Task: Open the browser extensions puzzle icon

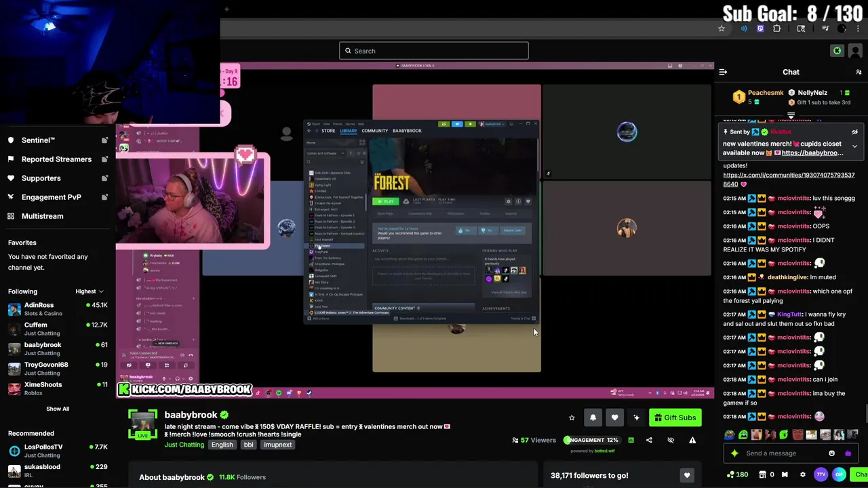Action: click(777, 28)
